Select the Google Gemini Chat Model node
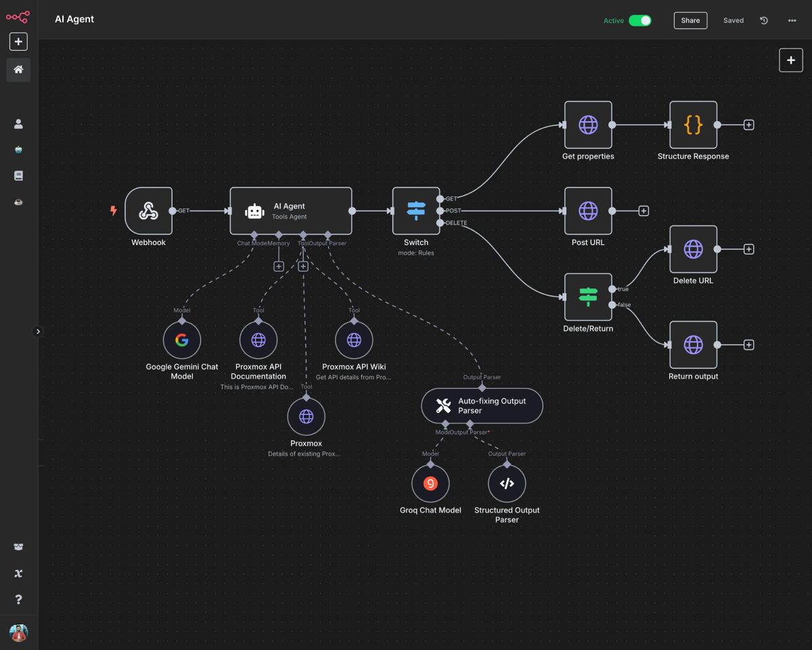The width and height of the screenshot is (812, 650). pyautogui.click(x=181, y=340)
